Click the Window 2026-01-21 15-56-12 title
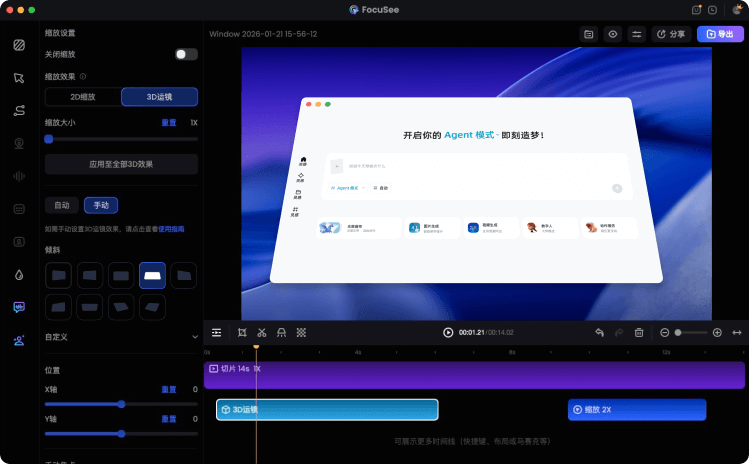 click(x=263, y=34)
